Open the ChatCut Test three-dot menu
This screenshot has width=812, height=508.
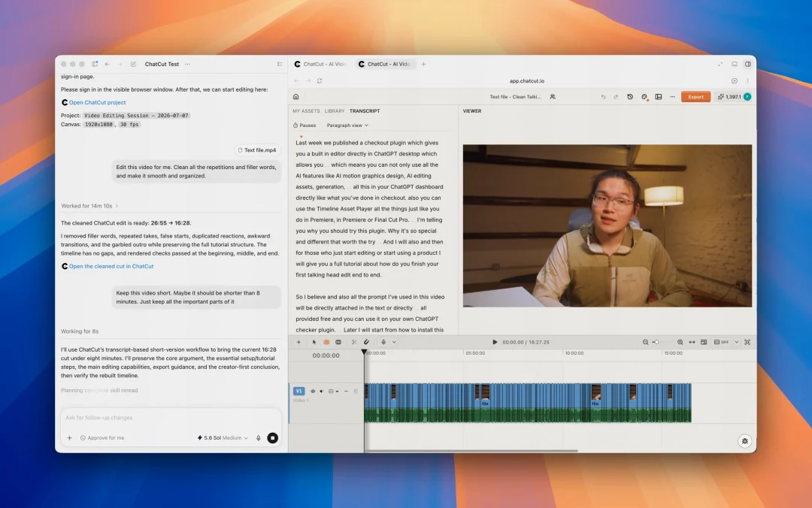point(187,64)
